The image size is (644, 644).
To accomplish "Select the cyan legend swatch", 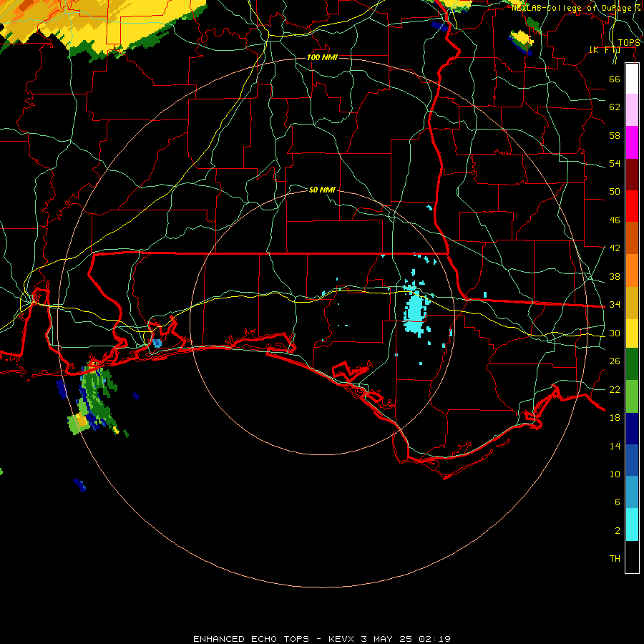I will click(632, 525).
